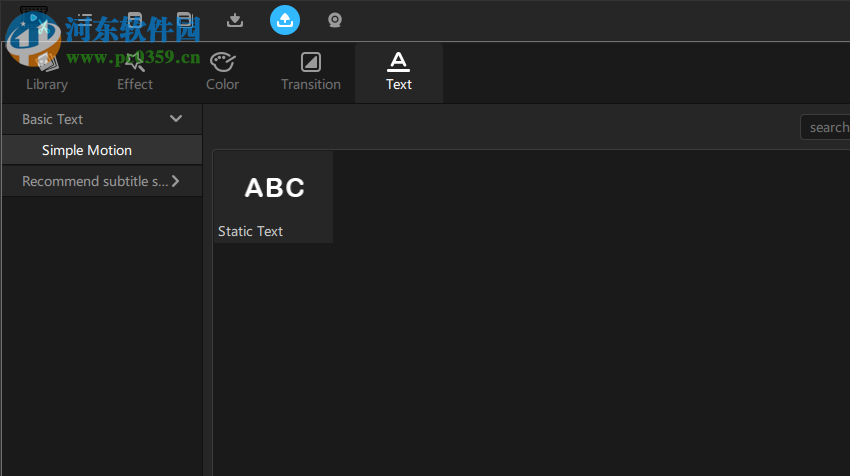Switch to the Effect tab

pyautogui.click(x=135, y=72)
